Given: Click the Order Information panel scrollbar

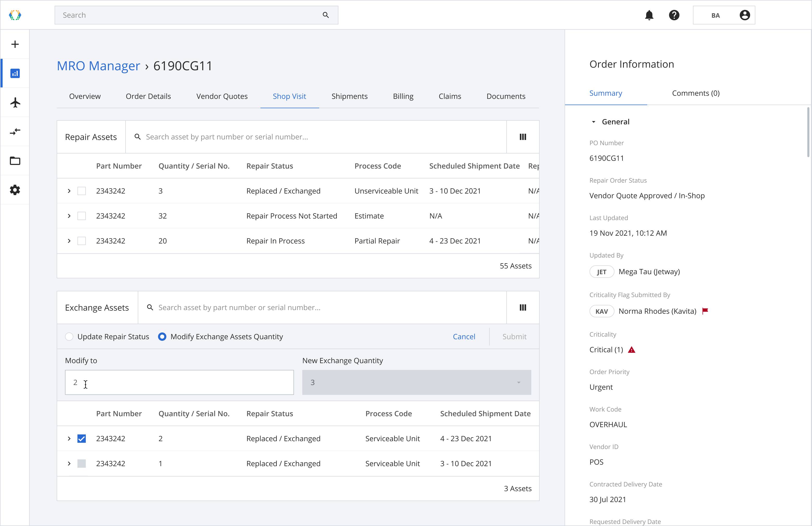Looking at the screenshot, I should point(808,132).
